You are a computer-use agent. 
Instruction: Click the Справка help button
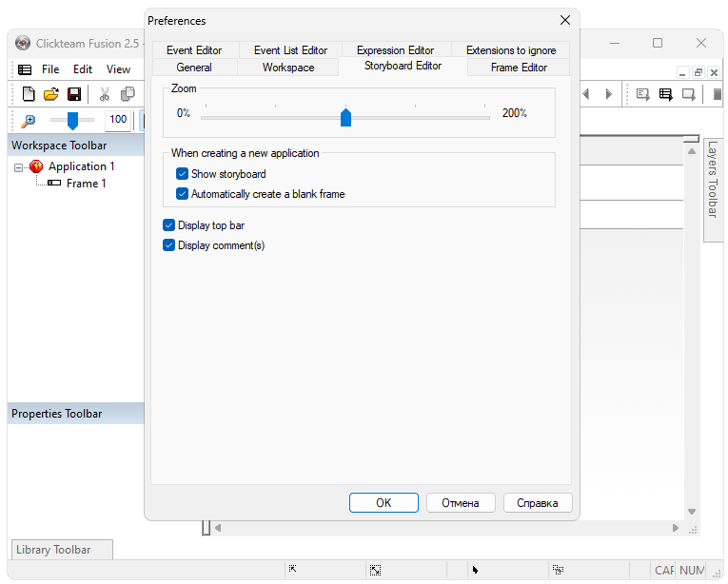coord(538,503)
